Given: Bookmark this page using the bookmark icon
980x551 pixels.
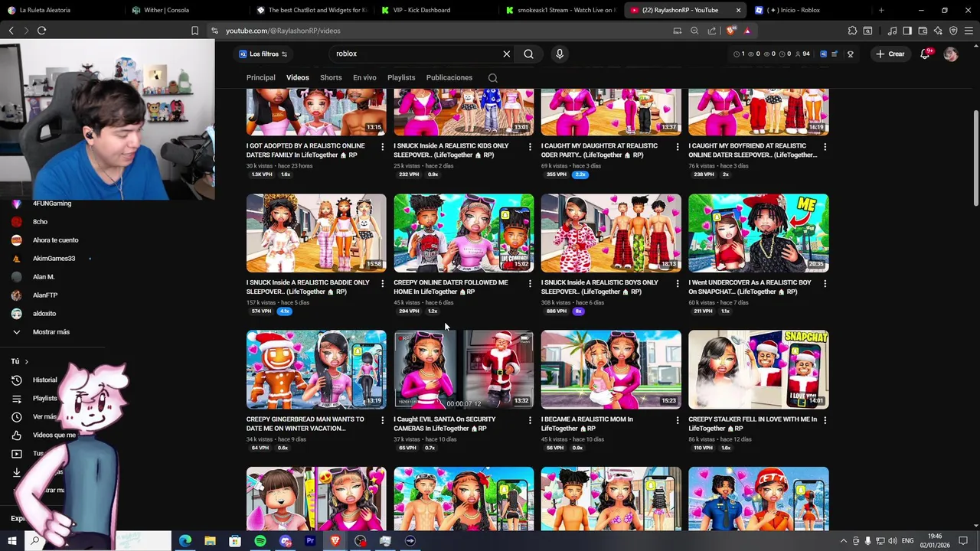Looking at the screenshot, I should (x=194, y=31).
